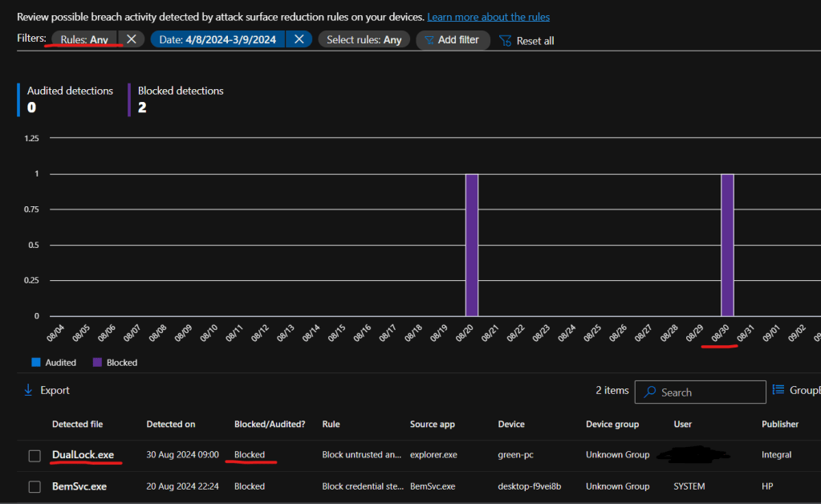The image size is (821, 504).
Task: Open Learn more about the rules link
Action: [488, 17]
